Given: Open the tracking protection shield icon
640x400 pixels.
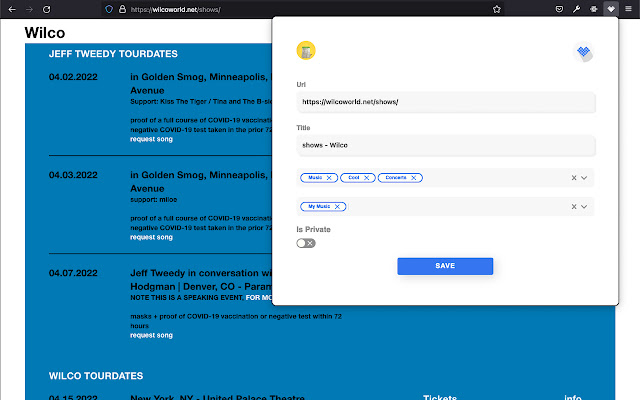Looking at the screenshot, I should tap(109, 9).
